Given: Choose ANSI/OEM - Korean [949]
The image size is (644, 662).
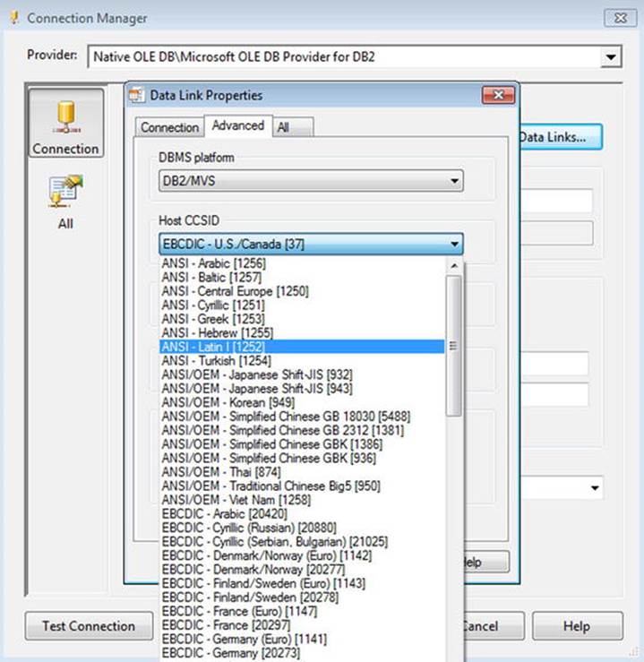Looking at the screenshot, I should click(302, 402).
